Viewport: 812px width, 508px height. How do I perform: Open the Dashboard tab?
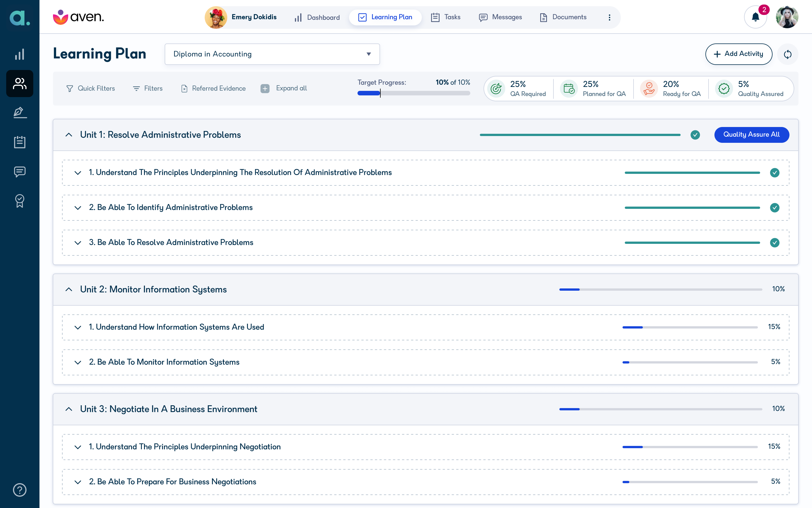pyautogui.click(x=317, y=17)
